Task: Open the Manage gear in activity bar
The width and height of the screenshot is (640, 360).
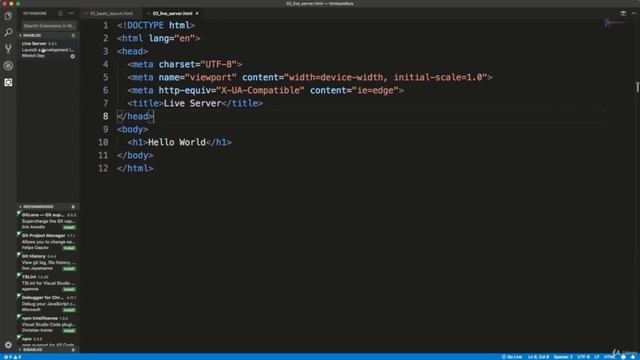Action: (8, 345)
